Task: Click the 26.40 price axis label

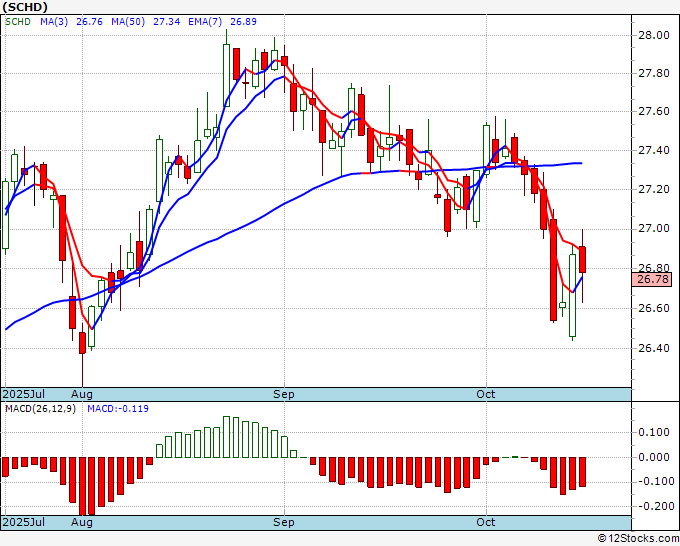Action: [654, 348]
